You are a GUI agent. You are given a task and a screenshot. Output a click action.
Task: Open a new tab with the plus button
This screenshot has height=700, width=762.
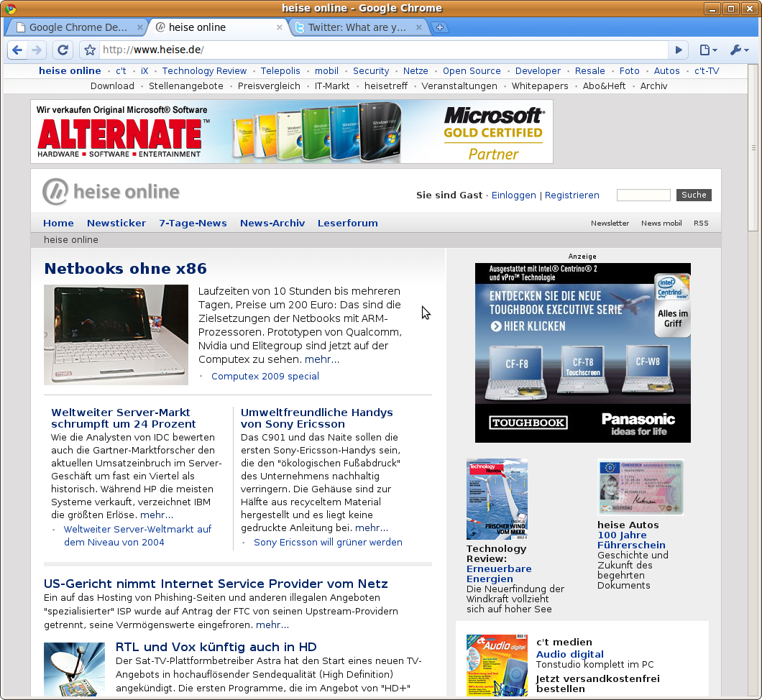(439, 27)
